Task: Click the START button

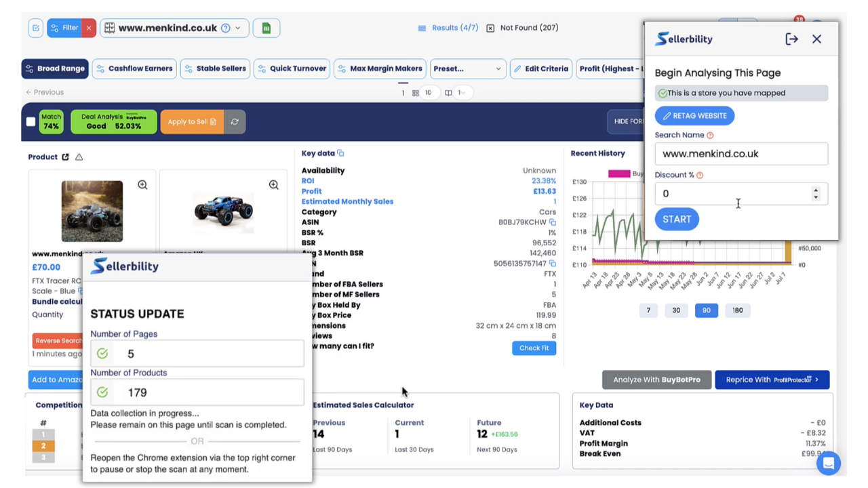Action: (677, 220)
